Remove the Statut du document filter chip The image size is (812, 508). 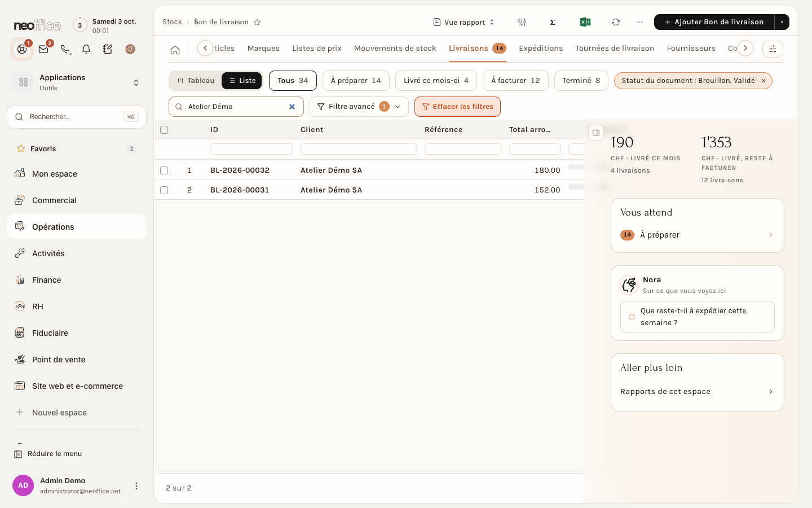(764, 81)
